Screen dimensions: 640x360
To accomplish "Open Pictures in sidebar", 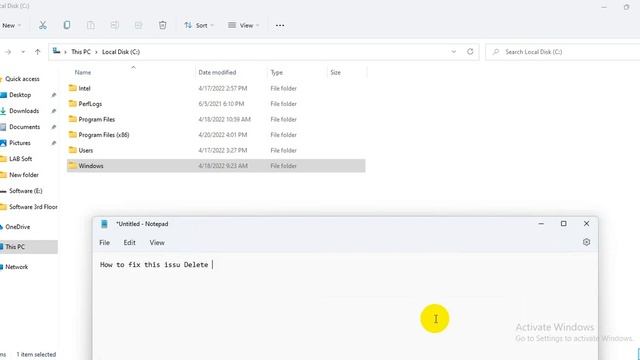I will (x=20, y=143).
